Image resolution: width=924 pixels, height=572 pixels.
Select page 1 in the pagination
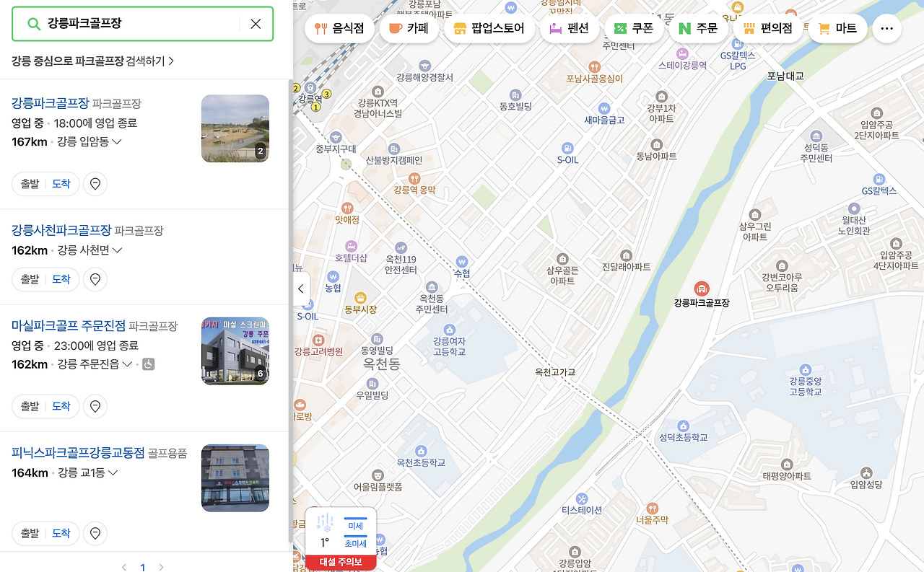coord(142,566)
